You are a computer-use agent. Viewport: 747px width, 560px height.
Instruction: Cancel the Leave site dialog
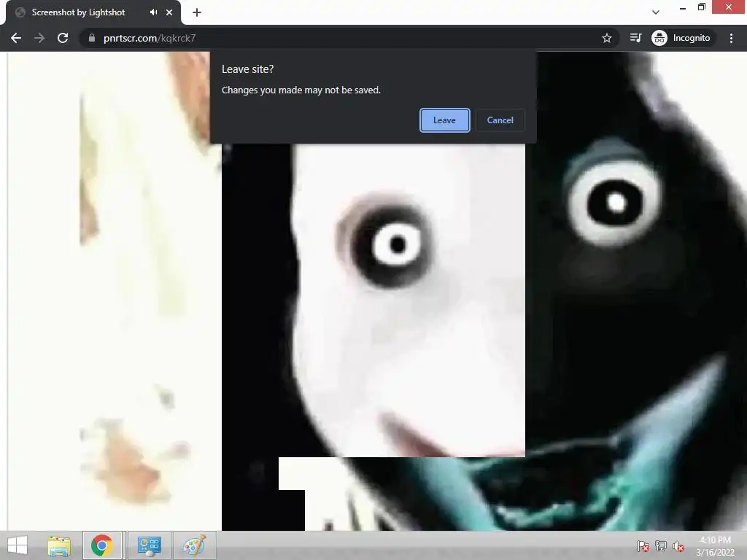click(500, 120)
